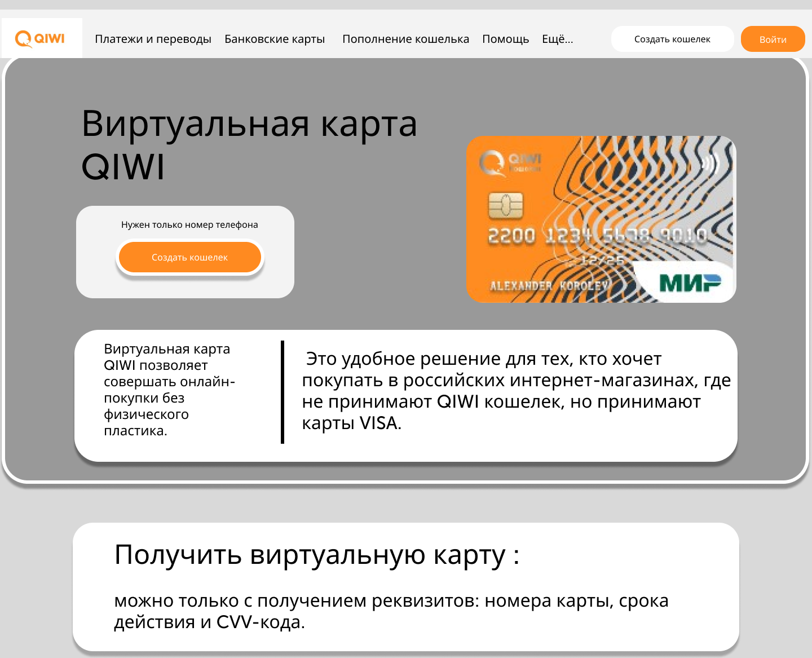Viewport: 812px width, 658px height.
Task: Click the orange Создать кошелек button under phone note
Action: coord(190,257)
